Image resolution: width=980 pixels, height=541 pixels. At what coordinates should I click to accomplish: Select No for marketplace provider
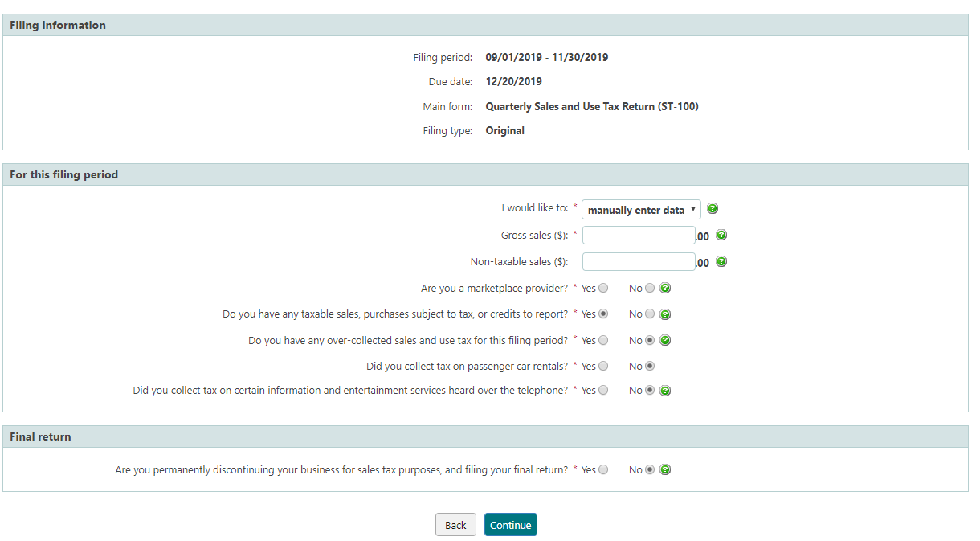(650, 288)
